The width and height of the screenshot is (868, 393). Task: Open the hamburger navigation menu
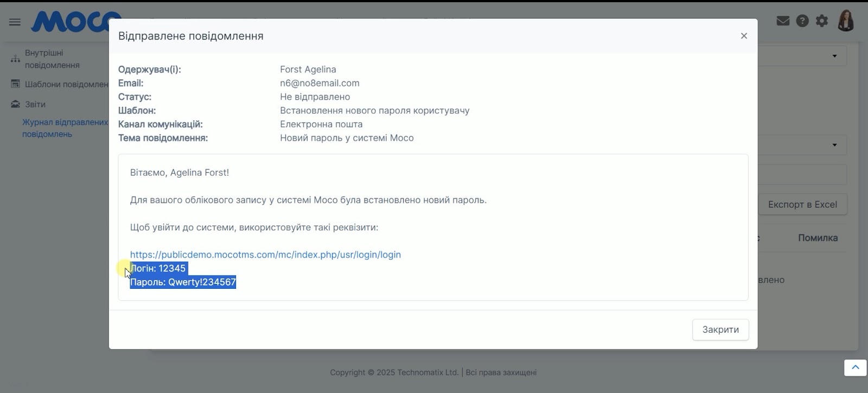tap(15, 22)
